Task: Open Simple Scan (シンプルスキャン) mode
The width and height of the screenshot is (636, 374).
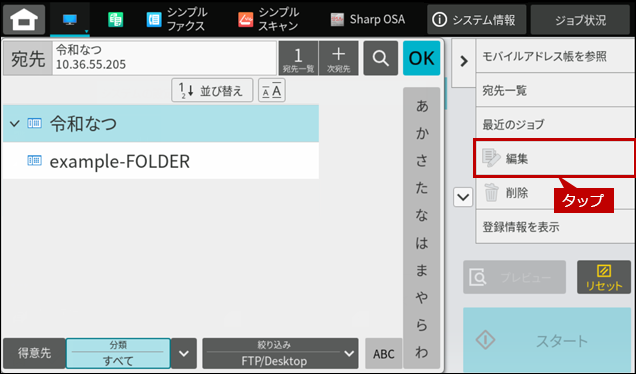Action: pyautogui.click(x=269, y=19)
